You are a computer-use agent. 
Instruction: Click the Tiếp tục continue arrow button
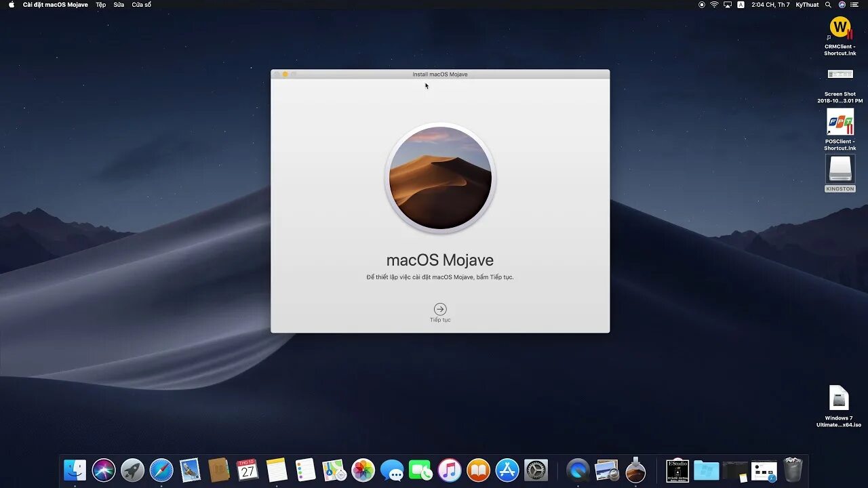pos(440,308)
